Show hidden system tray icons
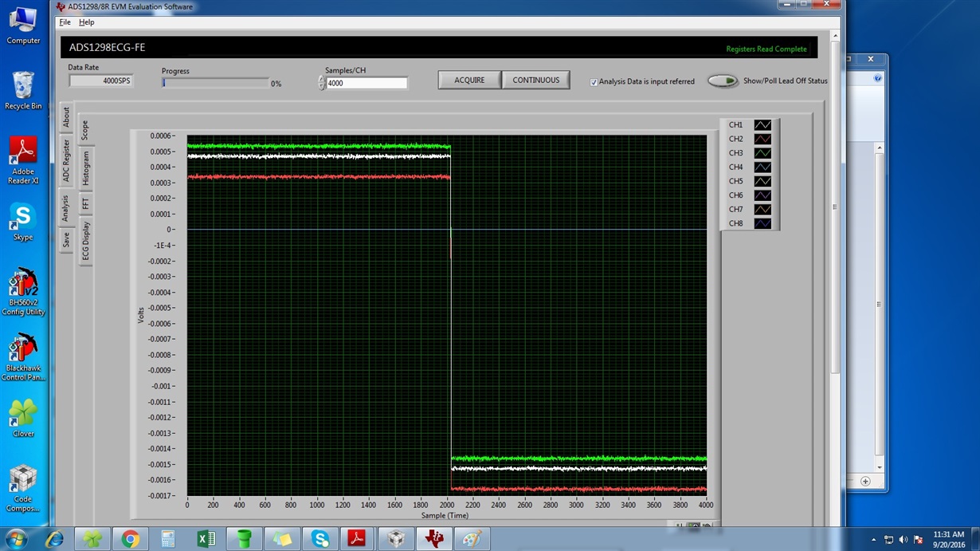 [874, 540]
